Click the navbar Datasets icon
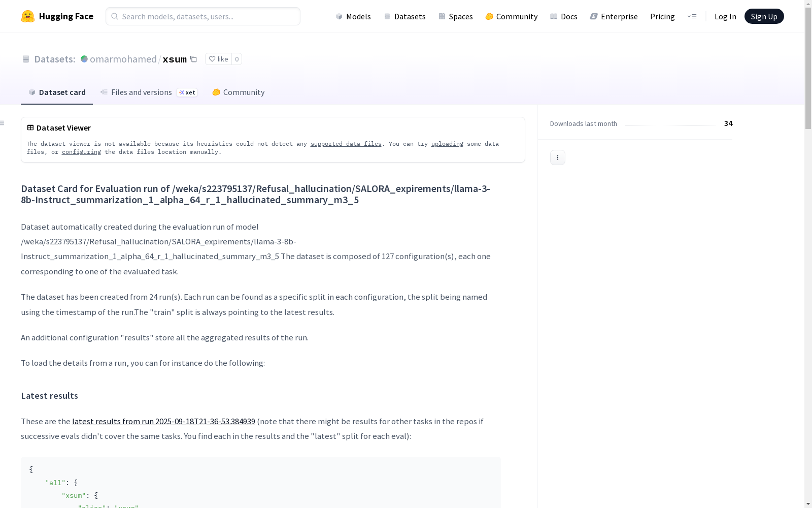The image size is (812, 508). coord(387,16)
